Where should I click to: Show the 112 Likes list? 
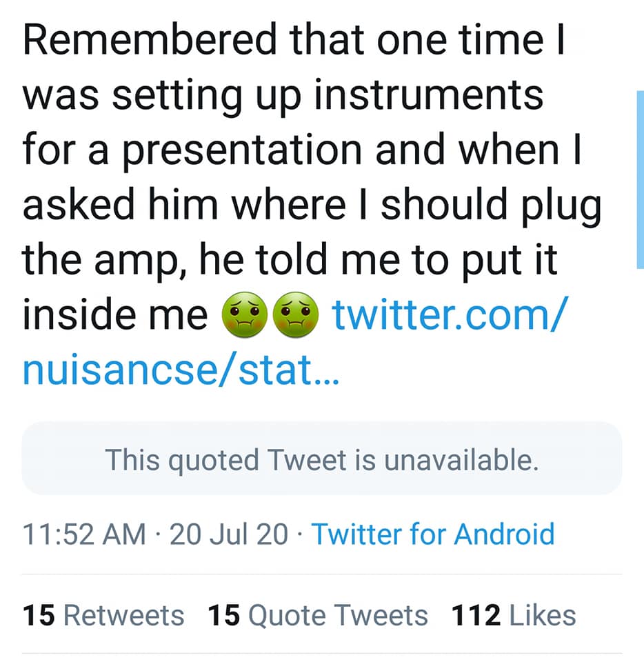pyautogui.click(x=514, y=615)
